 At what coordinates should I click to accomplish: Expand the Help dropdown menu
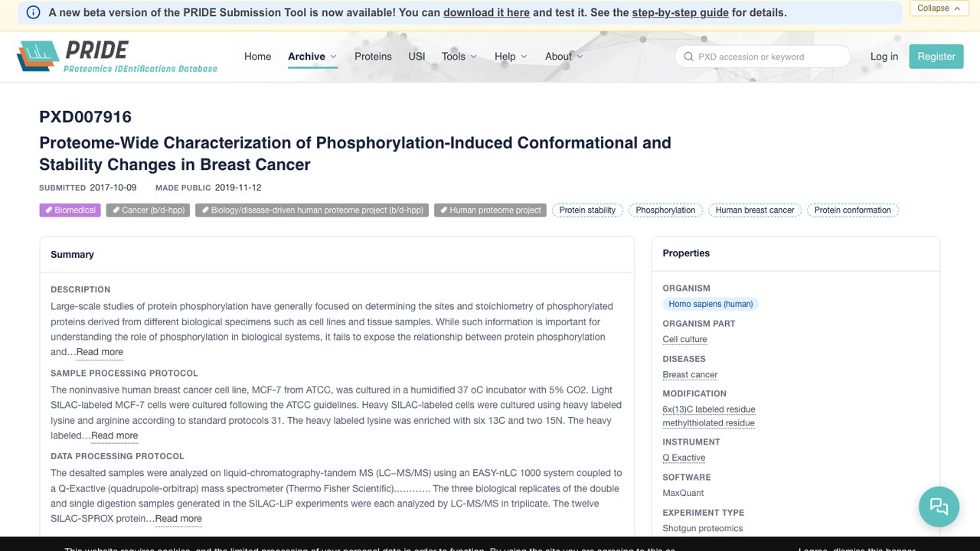[x=511, y=57]
